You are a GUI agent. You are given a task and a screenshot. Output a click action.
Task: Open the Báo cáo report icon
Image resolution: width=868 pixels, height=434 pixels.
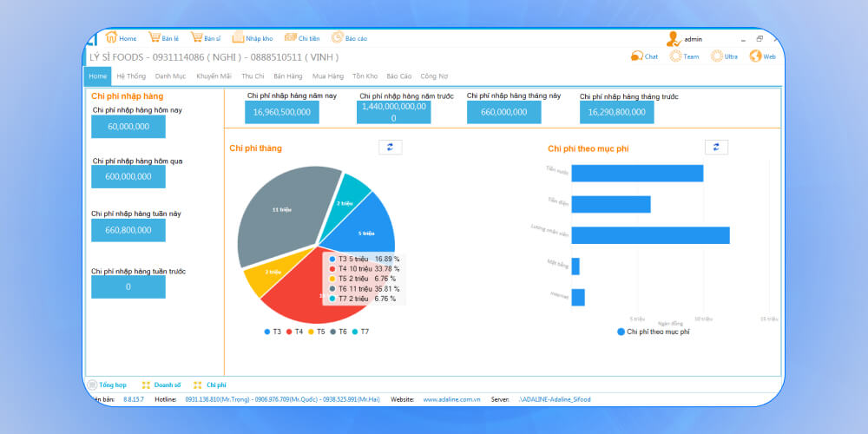(338, 38)
